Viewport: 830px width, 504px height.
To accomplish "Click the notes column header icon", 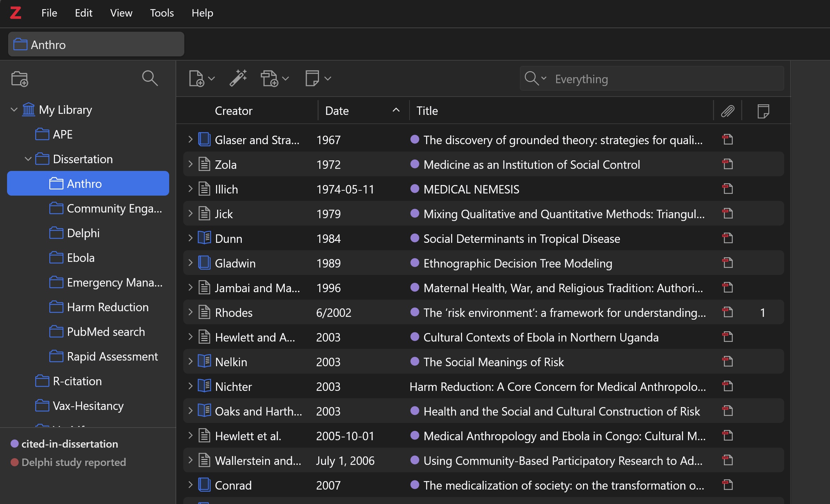I will [x=763, y=111].
